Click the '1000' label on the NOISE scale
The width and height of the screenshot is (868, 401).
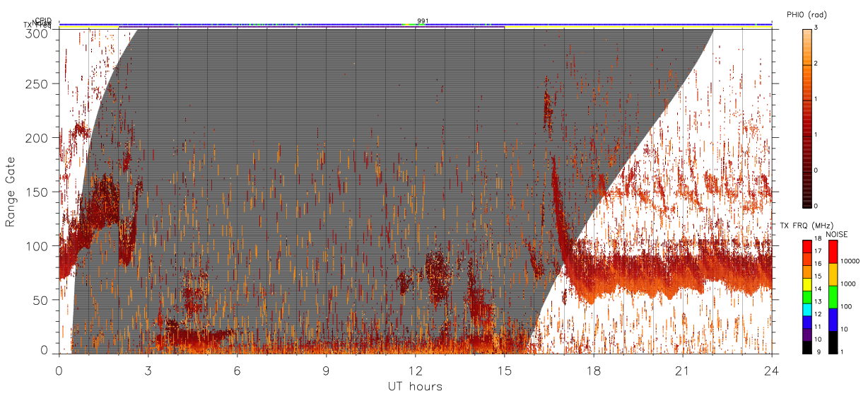[x=848, y=284]
